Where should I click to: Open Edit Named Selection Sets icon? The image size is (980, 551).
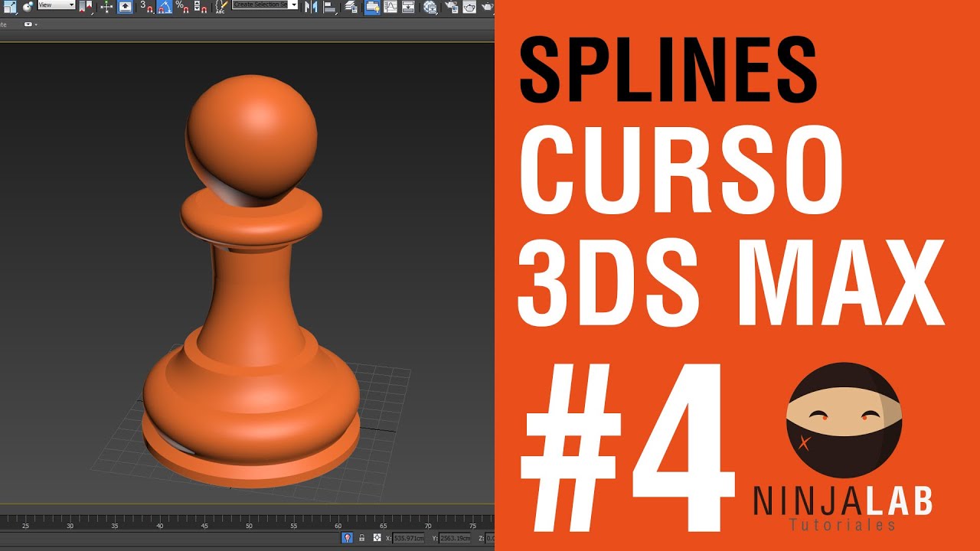pyautogui.click(x=220, y=7)
